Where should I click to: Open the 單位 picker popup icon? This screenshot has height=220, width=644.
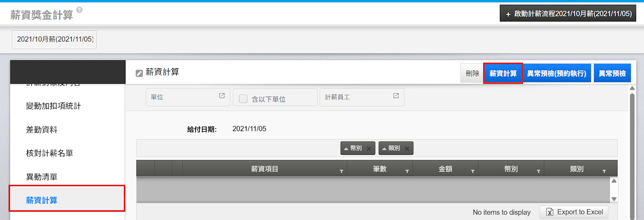222,96
